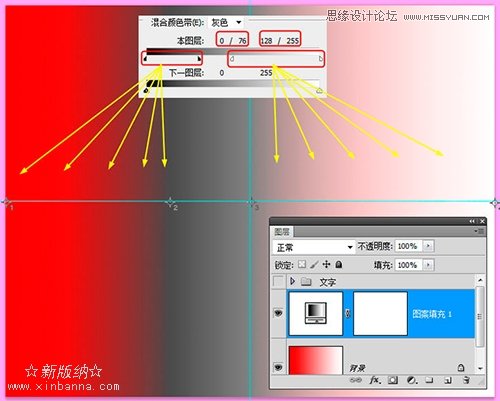Open the 混合颜色带 灰色 channel dropdown
The height and width of the screenshot is (401, 500).
coord(226,23)
